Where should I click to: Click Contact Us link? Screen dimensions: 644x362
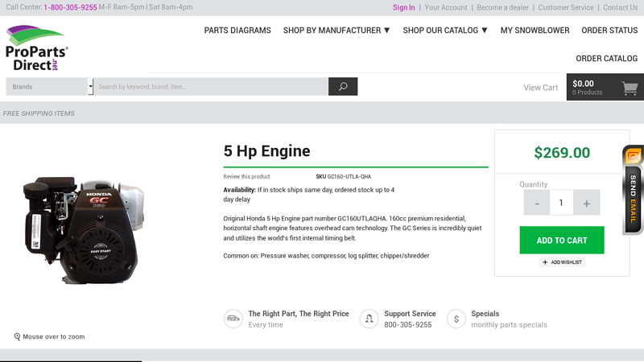pyautogui.click(x=620, y=7)
